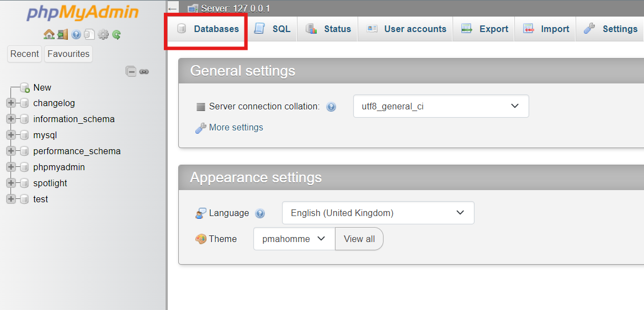Open the Status tab
The height and width of the screenshot is (310, 644).
[328, 29]
